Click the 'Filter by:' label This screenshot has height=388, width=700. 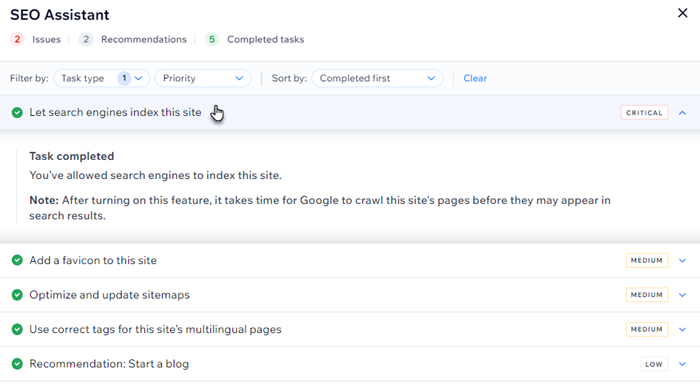point(29,78)
